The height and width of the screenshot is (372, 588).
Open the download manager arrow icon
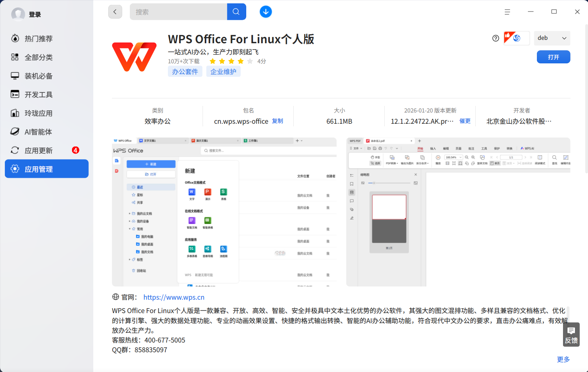pyautogui.click(x=266, y=12)
